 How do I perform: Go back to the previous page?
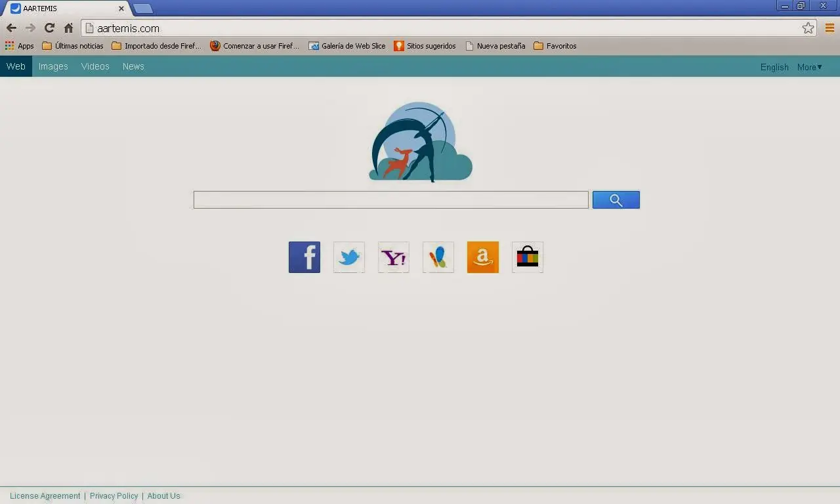(x=11, y=28)
